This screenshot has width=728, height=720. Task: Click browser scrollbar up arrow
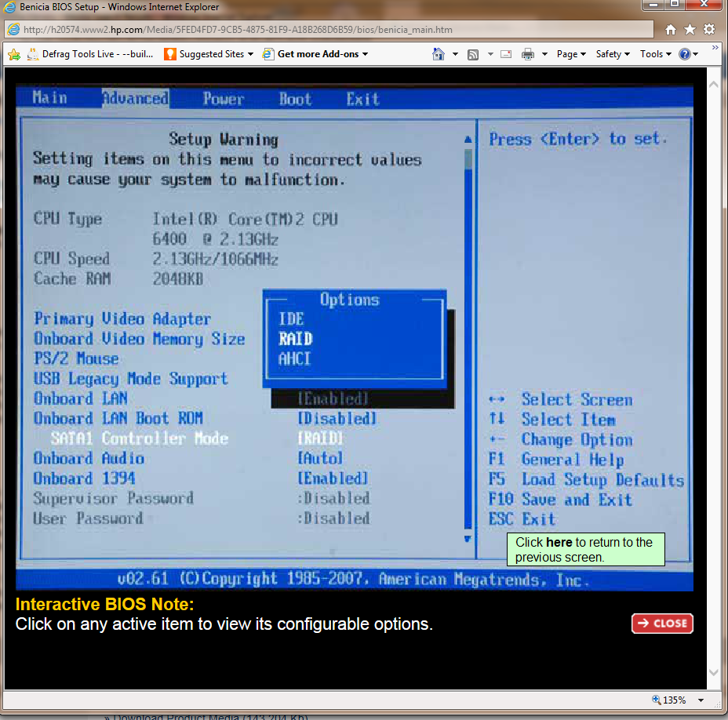(x=714, y=85)
